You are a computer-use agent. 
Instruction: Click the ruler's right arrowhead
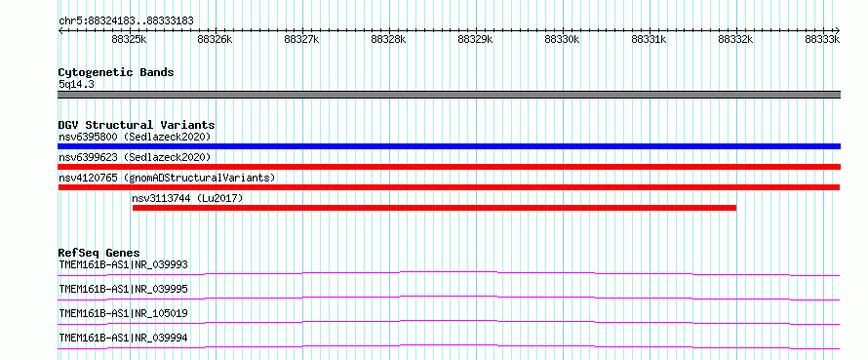[838, 31]
